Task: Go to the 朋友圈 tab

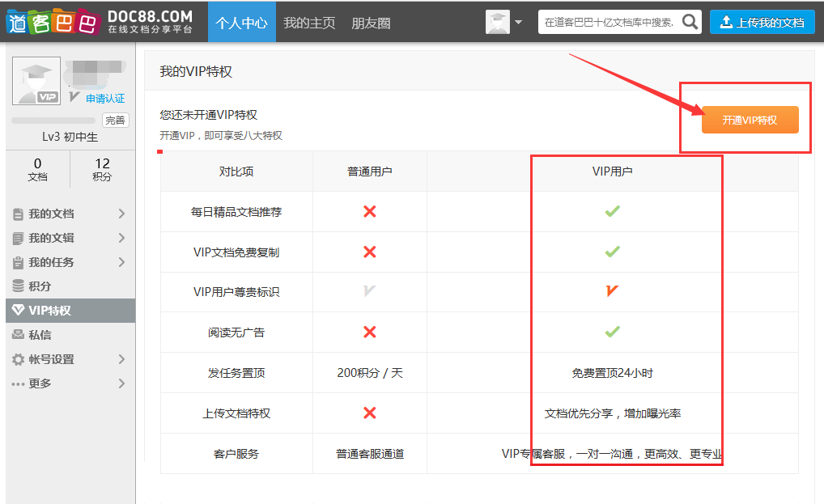Action: click(x=371, y=23)
